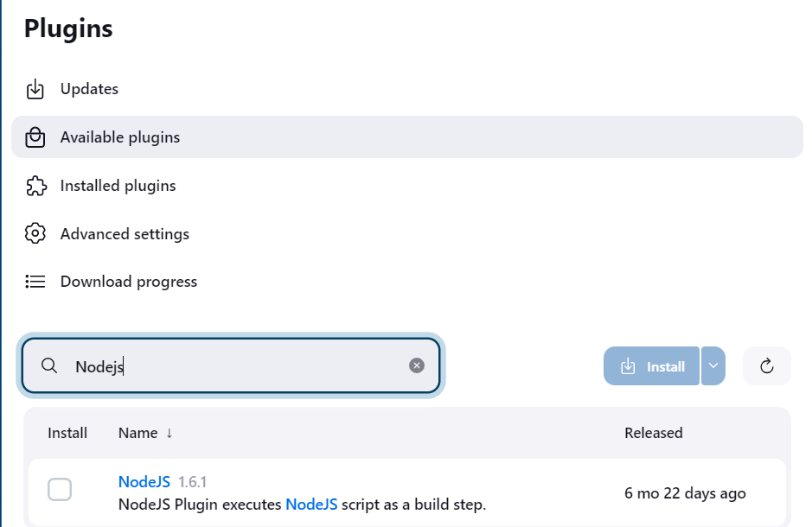Click the refresh plugin list icon

(x=766, y=366)
